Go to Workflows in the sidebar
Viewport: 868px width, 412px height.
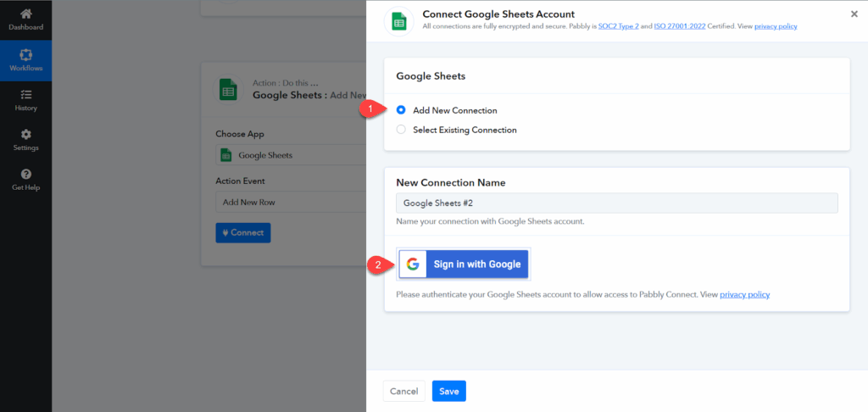[x=25, y=60]
